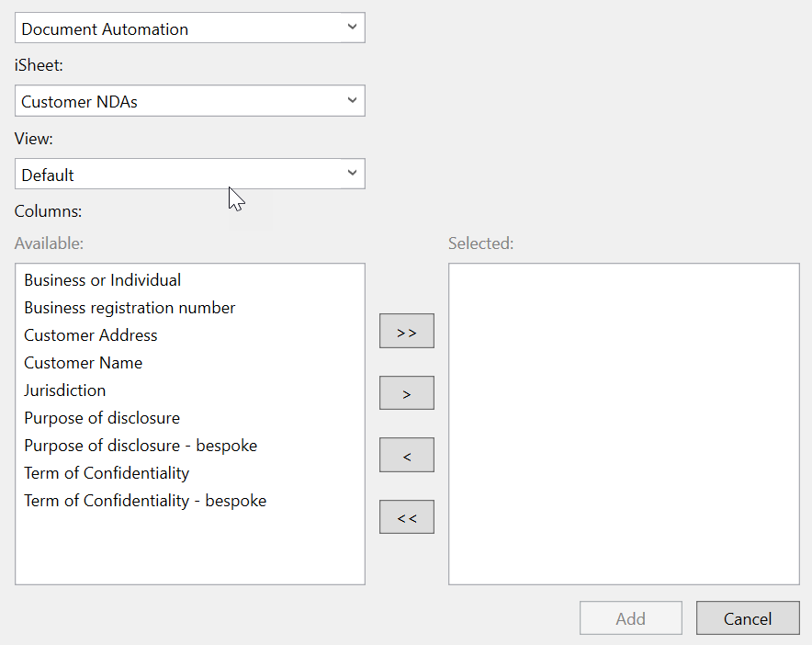Select Term of Confidentiality - bespoke item
The image size is (812, 645).
(x=145, y=501)
